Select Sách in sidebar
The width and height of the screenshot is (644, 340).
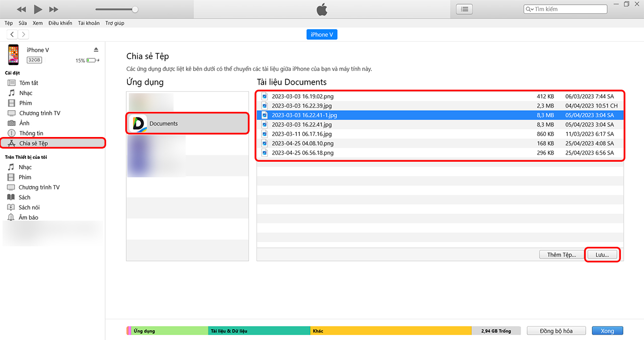click(x=25, y=197)
